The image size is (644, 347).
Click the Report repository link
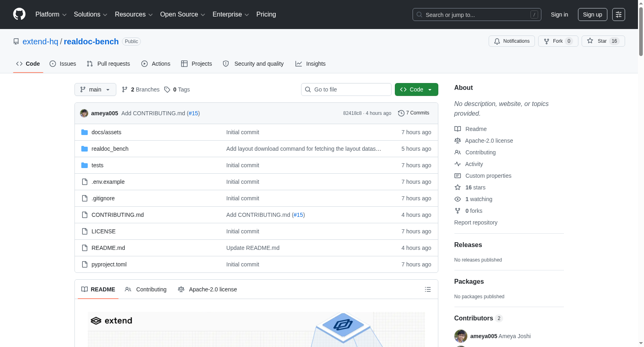pos(476,222)
